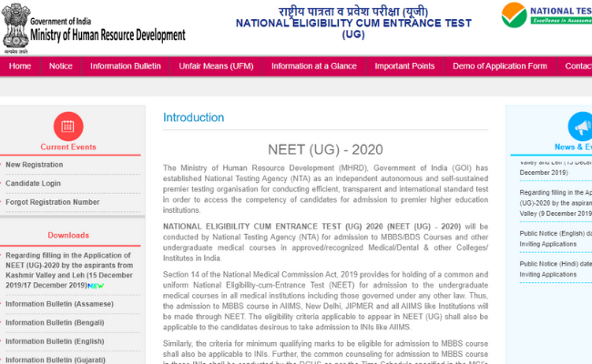Click the blue News & Events megaphone icon
This screenshot has height=364, width=592.
[579, 126]
